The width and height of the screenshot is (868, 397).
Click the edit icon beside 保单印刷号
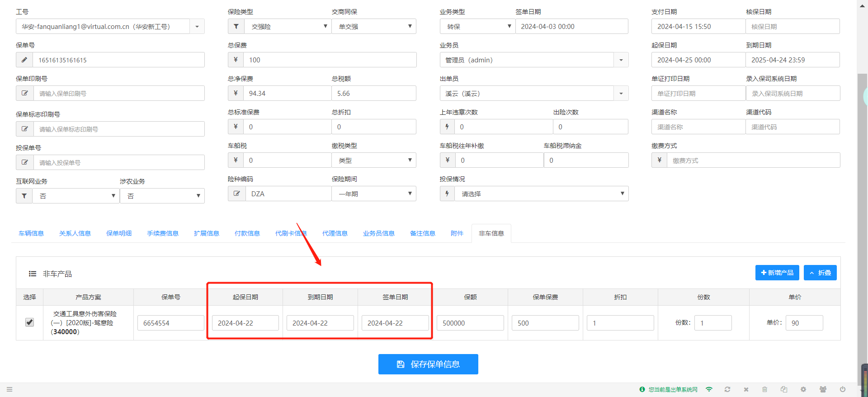point(25,93)
